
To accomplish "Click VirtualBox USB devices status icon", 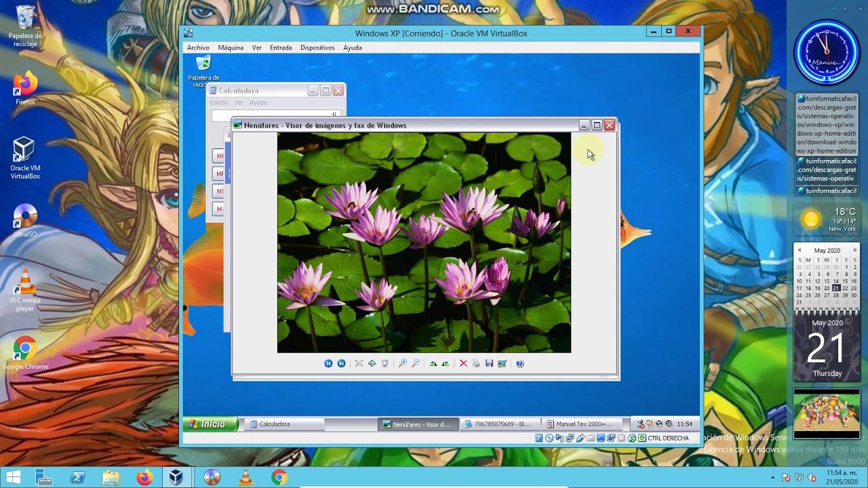I will click(x=580, y=438).
